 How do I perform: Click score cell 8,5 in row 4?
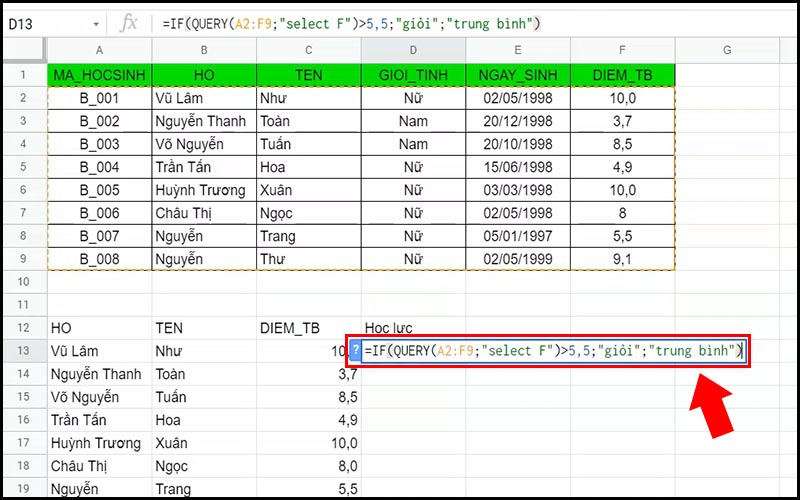[x=622, y=144]
